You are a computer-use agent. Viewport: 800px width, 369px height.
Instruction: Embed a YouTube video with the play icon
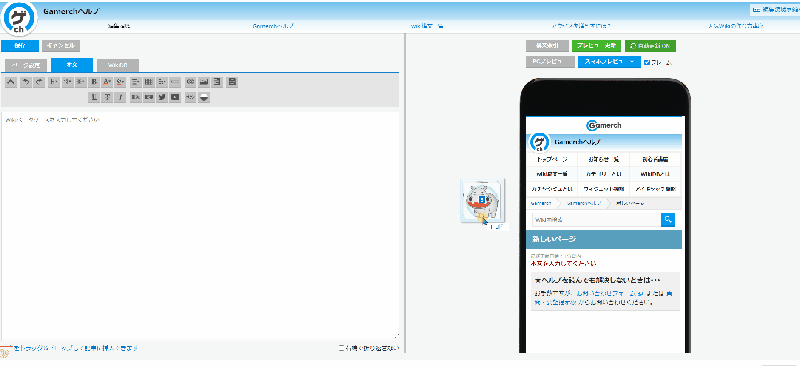pos(175,97)
